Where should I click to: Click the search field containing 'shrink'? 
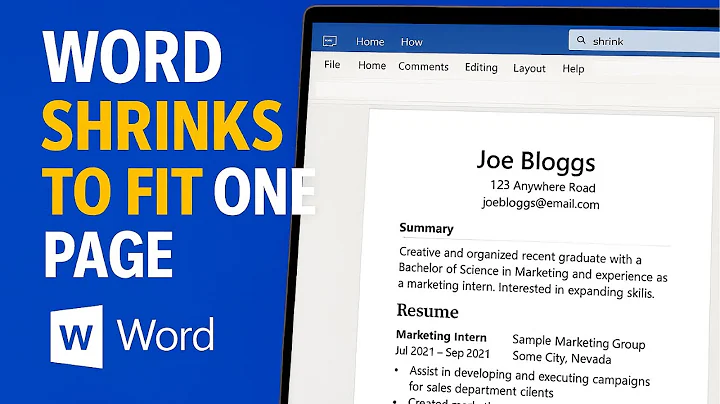[644, 40]
